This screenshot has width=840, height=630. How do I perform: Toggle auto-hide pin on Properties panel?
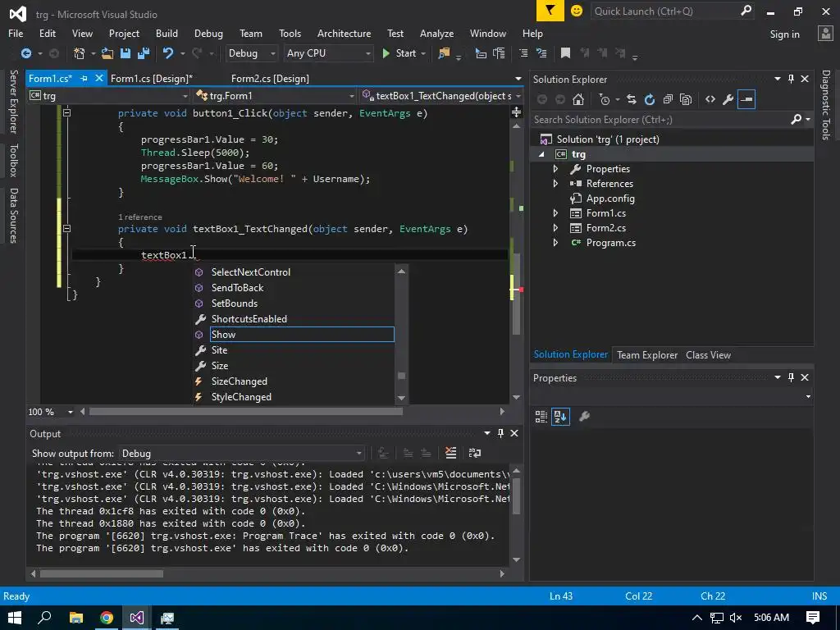click(x=792, y=377)
